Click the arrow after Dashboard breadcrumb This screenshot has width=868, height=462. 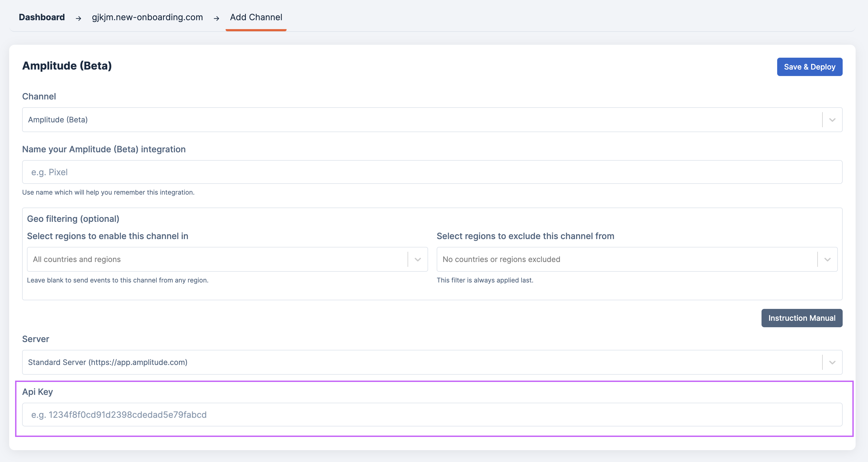pyautogui.click(x=78, y=18)
